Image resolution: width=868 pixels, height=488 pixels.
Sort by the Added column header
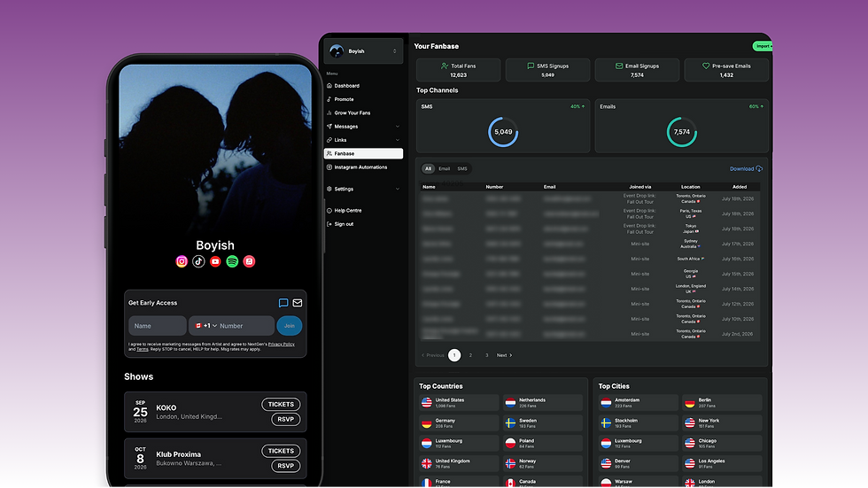[x=740, y=187]
